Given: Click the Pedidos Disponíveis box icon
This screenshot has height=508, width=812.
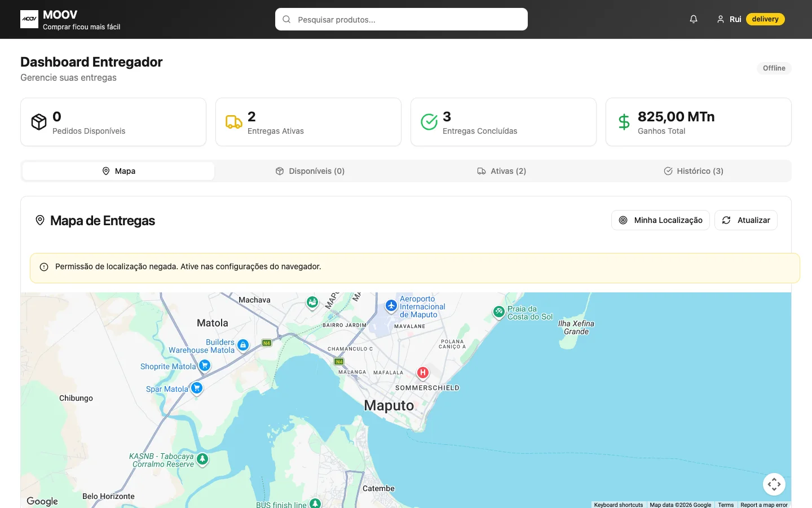Looking at the screenshot, I should [x=39, y=122].
